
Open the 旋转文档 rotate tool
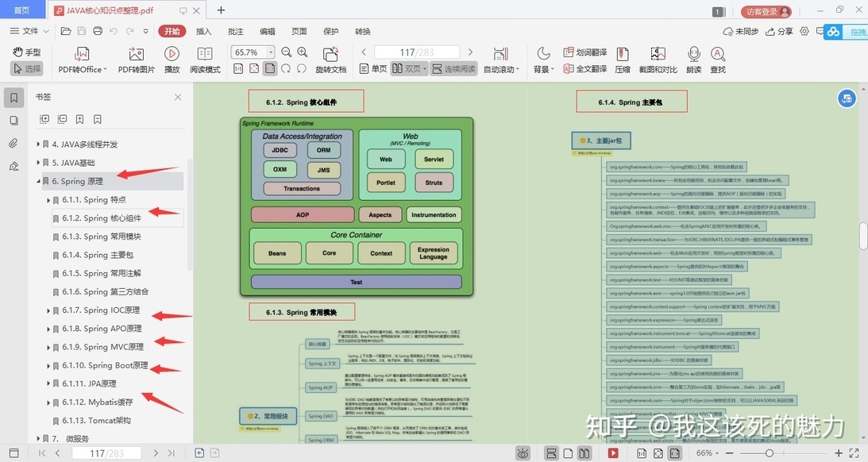tap(330, 60)
